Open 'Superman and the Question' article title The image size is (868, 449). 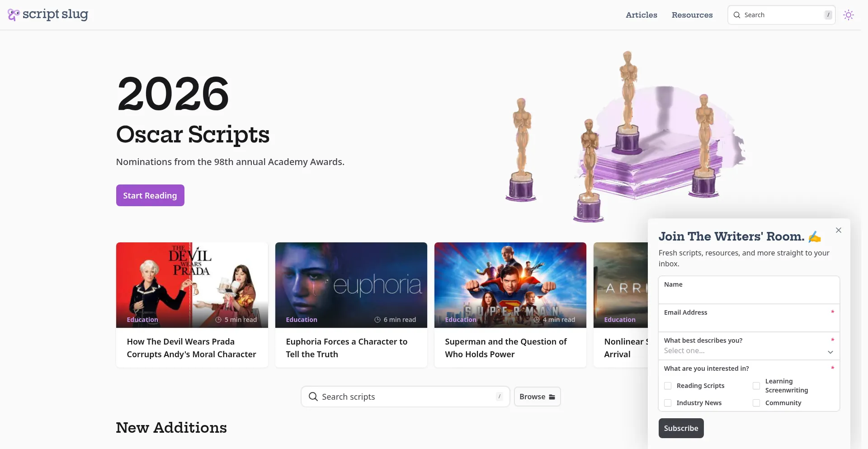click(x=506, y=348)
